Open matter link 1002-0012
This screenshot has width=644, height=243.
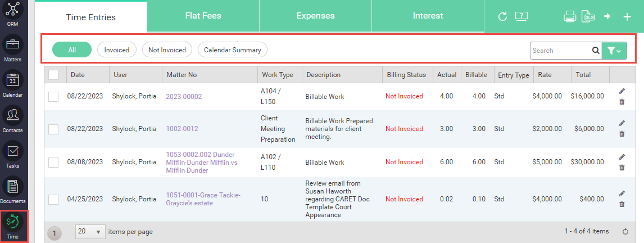[x=182, y=129]
